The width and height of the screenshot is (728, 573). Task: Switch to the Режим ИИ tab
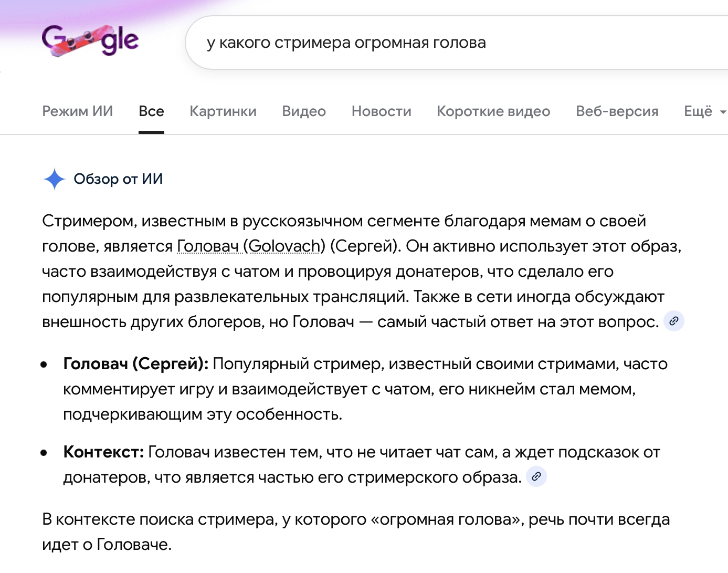click(77, 111)
